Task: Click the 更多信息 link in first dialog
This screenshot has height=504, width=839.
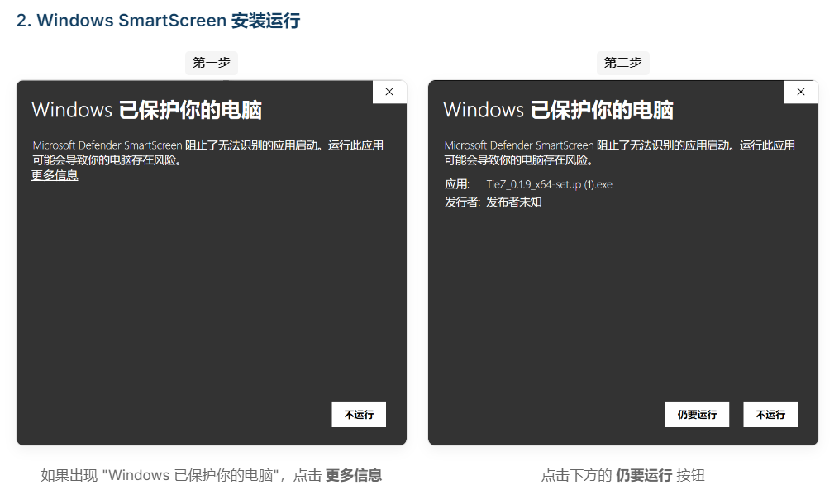Action: pos(55,175)
